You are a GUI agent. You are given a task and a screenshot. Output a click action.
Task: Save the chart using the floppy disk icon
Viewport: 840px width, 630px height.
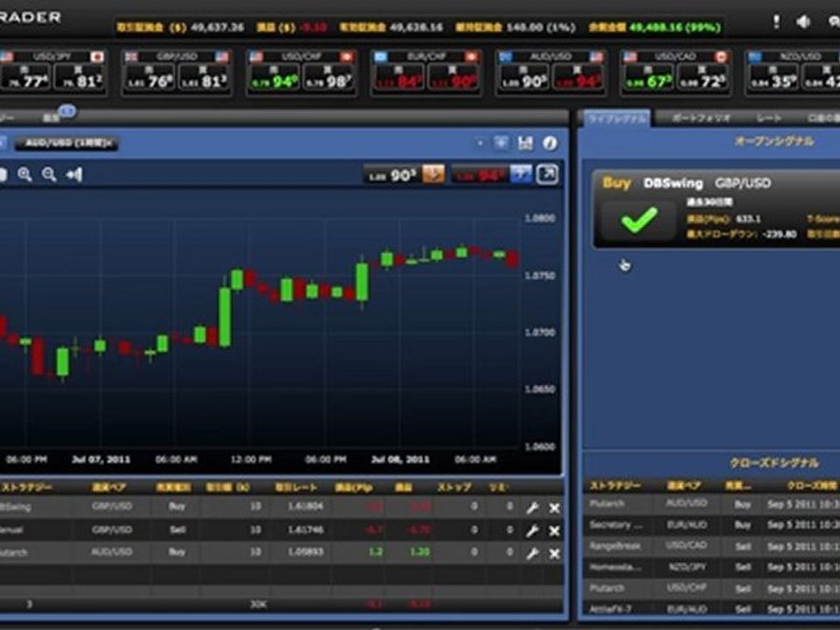pyautogui.click(x=526, y=143)
